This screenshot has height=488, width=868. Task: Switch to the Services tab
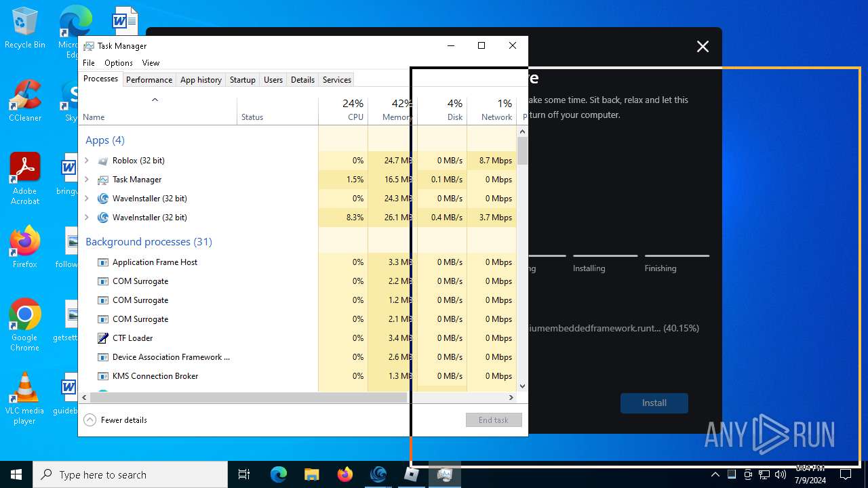tap(337, 80)
